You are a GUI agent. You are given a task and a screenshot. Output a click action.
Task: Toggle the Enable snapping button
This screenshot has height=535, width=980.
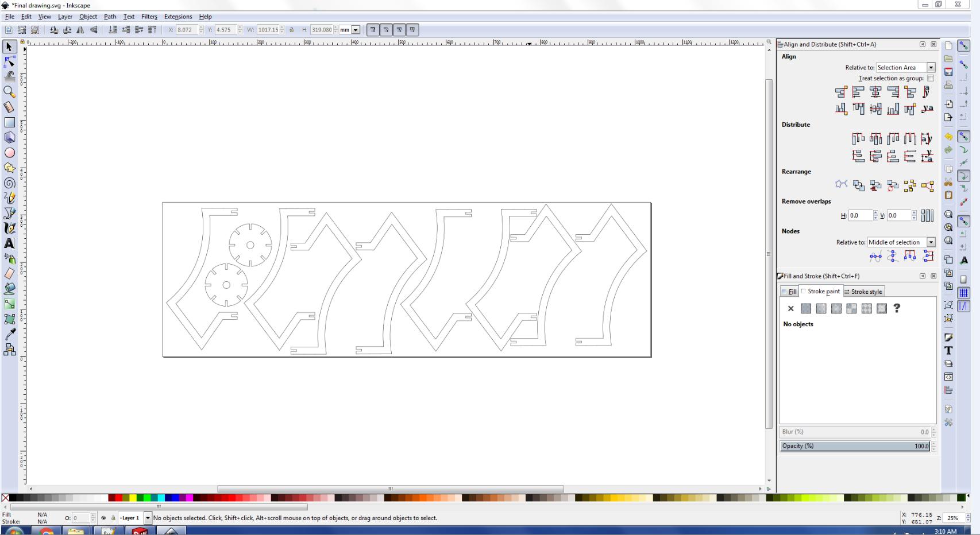click(964, 46)
